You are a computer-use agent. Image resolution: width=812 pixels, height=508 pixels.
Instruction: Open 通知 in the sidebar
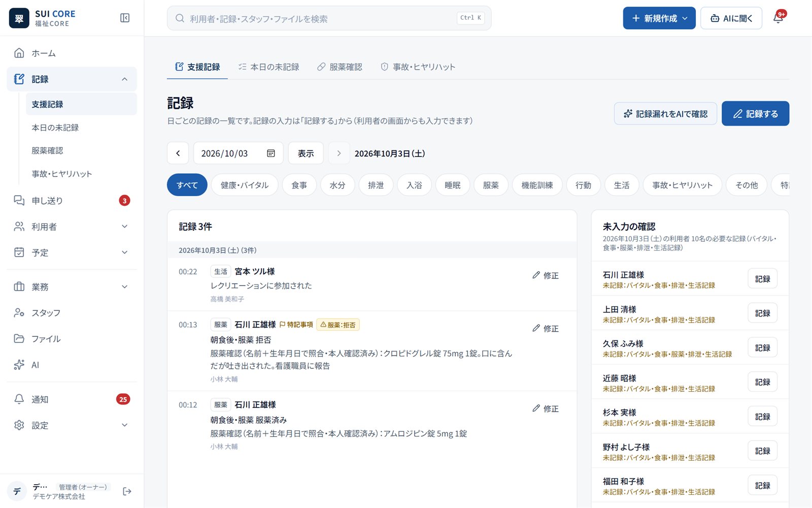(x=72, y=399)
